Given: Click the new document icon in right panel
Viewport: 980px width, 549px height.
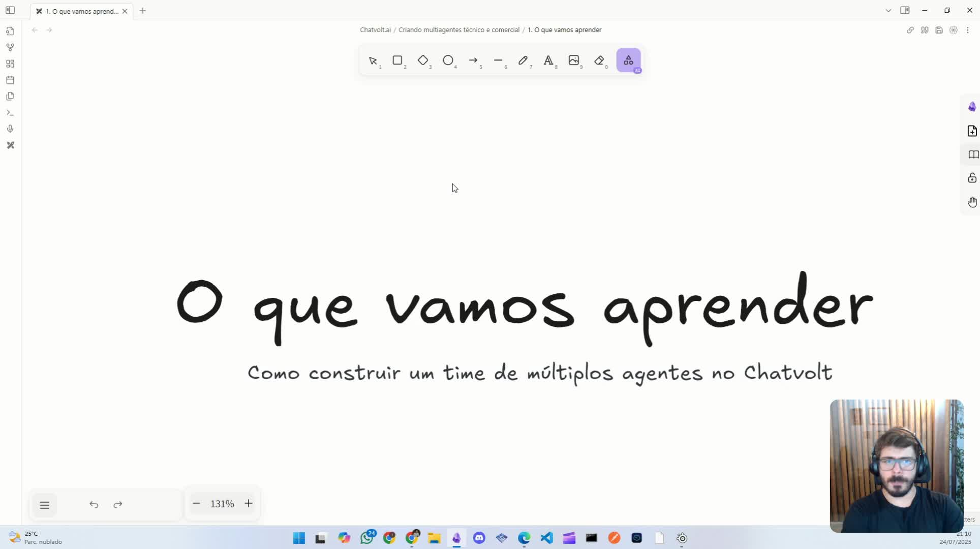Looking at the screenshot, I should point(972,131).
